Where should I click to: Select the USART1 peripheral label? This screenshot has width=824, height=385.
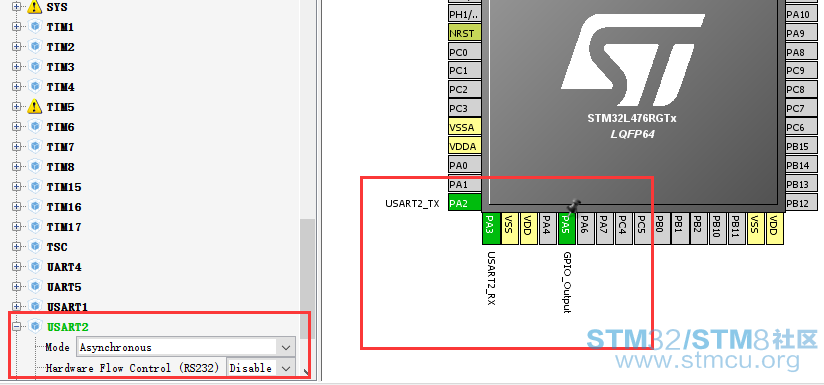pos(67,307)
